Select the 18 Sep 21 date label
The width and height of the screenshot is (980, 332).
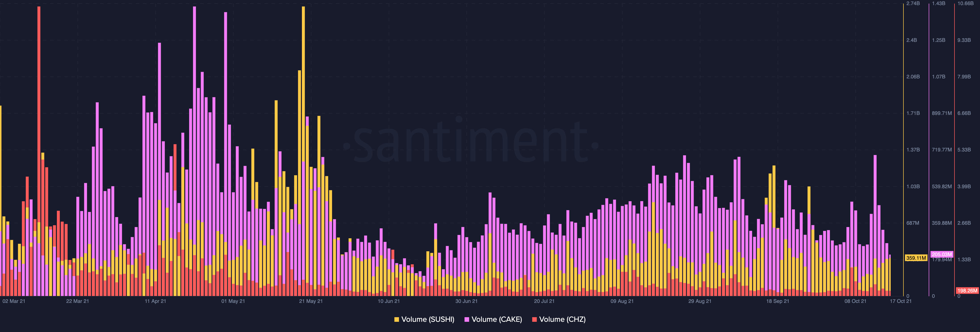(778, 301)
